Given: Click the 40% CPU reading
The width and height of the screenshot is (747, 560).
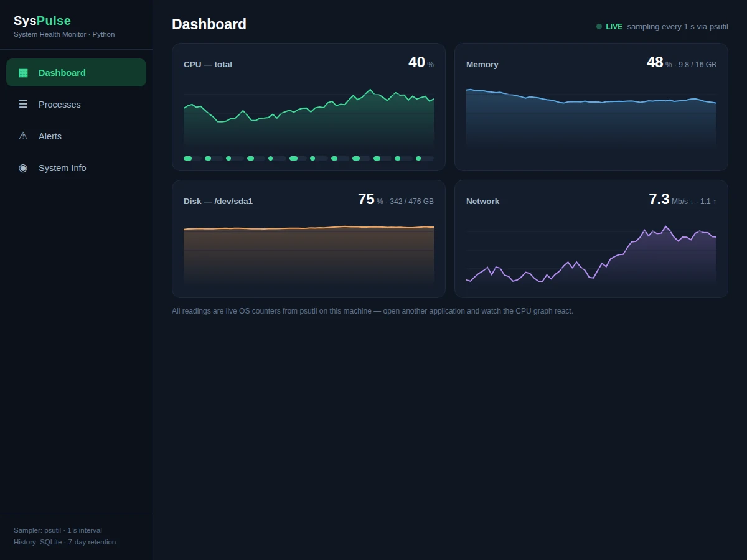Looking at the screenshot, I should pyautogui.click(x=421, y=63).
